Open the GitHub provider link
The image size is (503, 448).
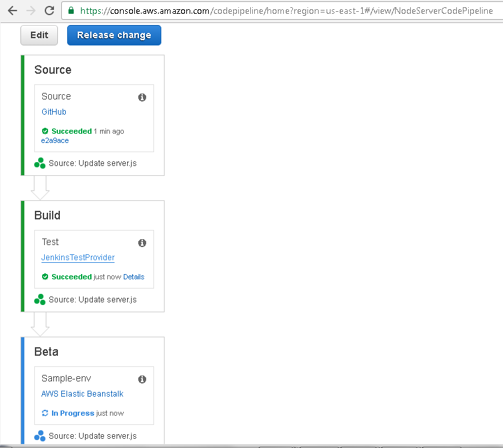click(x=54, y=112)
